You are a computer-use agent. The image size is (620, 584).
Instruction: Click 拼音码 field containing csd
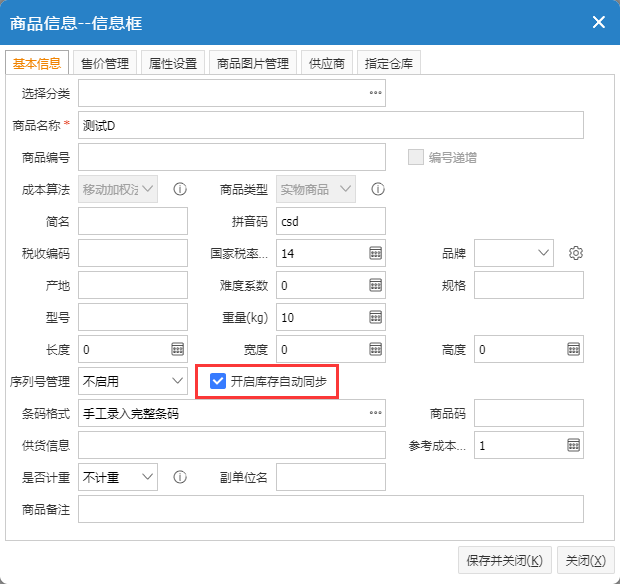pyautogui.click(x=331, y=221)
